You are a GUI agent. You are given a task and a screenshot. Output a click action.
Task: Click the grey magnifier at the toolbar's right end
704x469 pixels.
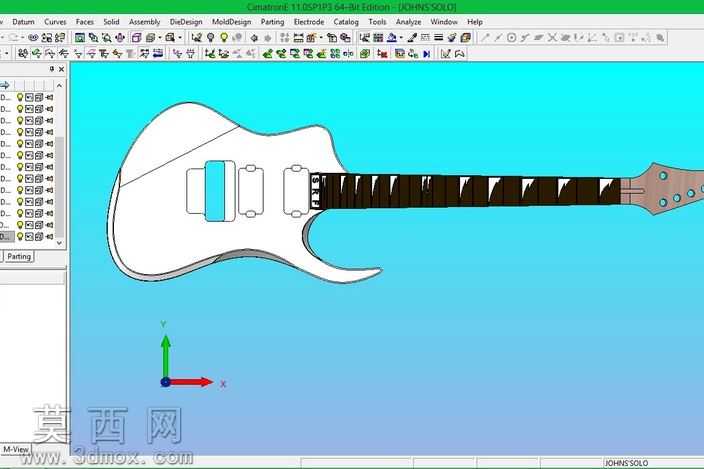pyautogui.click(x=660, y=38)
